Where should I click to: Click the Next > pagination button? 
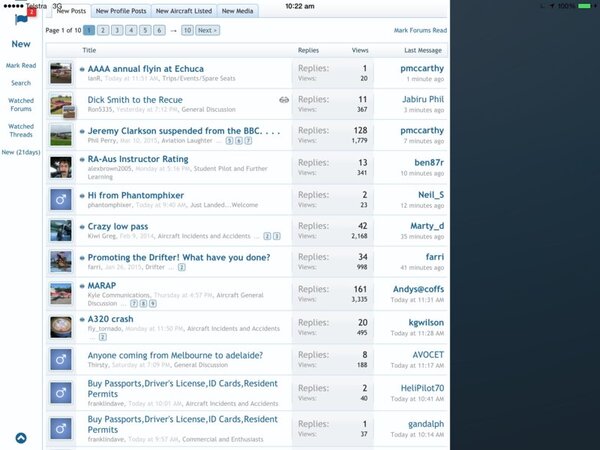[207, 31]
